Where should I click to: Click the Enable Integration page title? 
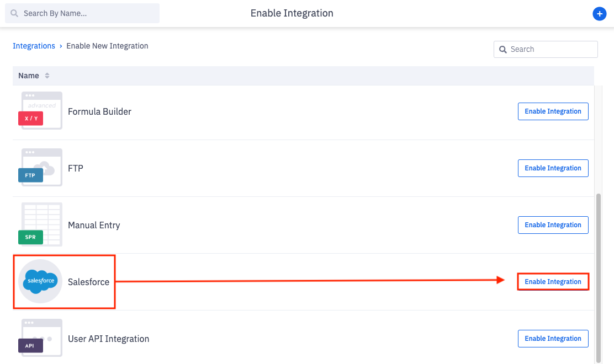click(x=292, y=13)
